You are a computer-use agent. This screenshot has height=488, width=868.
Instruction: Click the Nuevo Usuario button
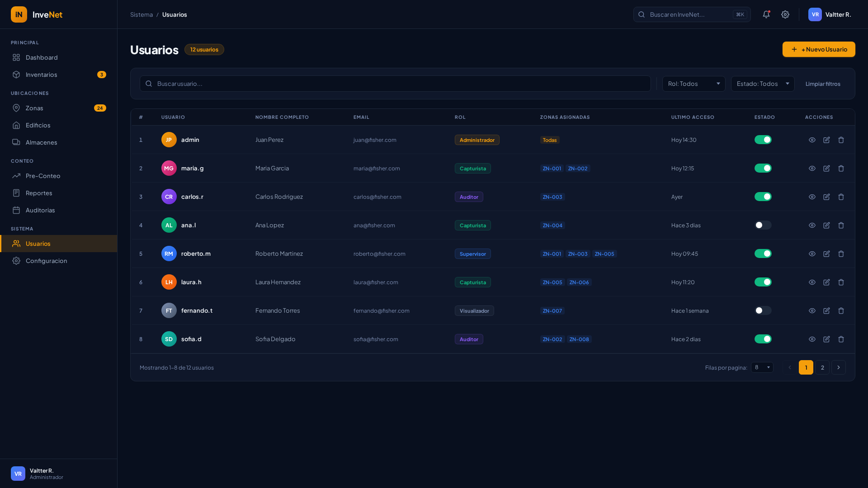coord(818,49)
